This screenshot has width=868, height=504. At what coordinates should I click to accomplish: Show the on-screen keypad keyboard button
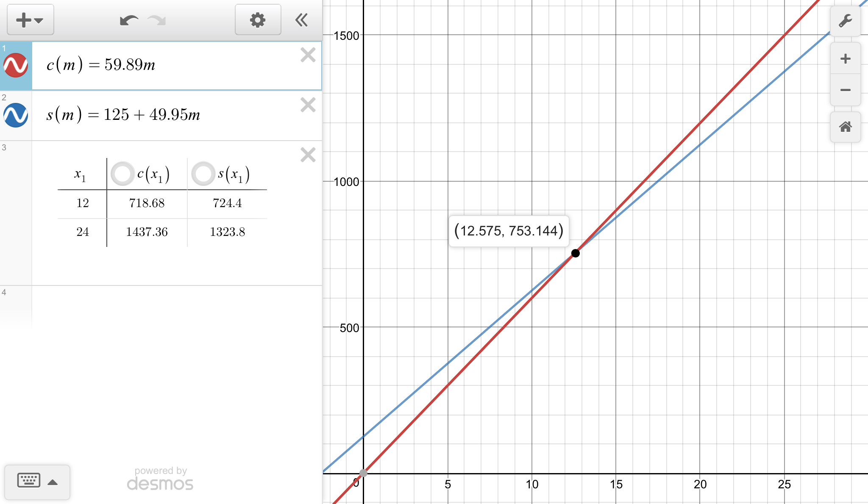[28, 481]
